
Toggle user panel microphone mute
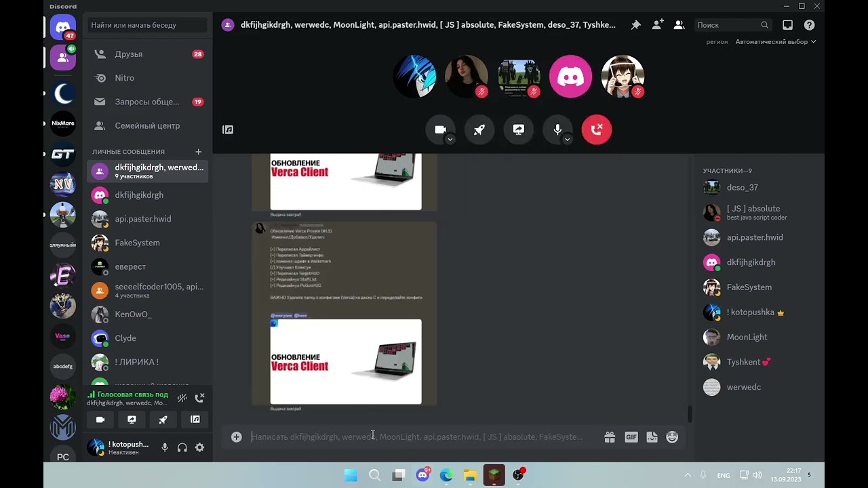165,447
